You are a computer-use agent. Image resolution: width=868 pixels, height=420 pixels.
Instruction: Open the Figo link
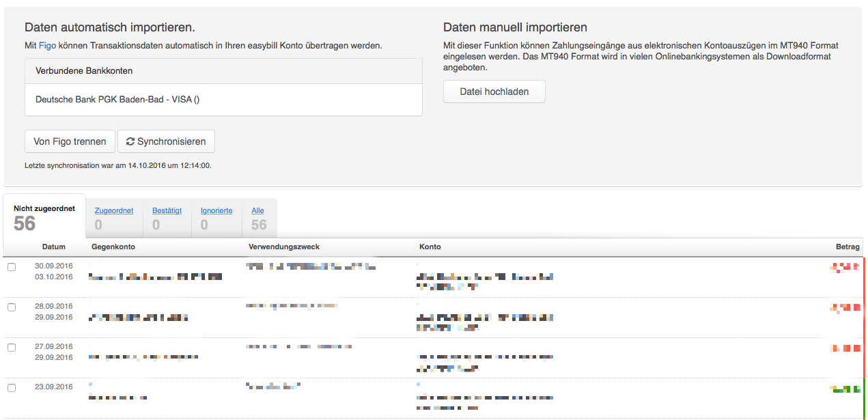[x=46, y=46]
